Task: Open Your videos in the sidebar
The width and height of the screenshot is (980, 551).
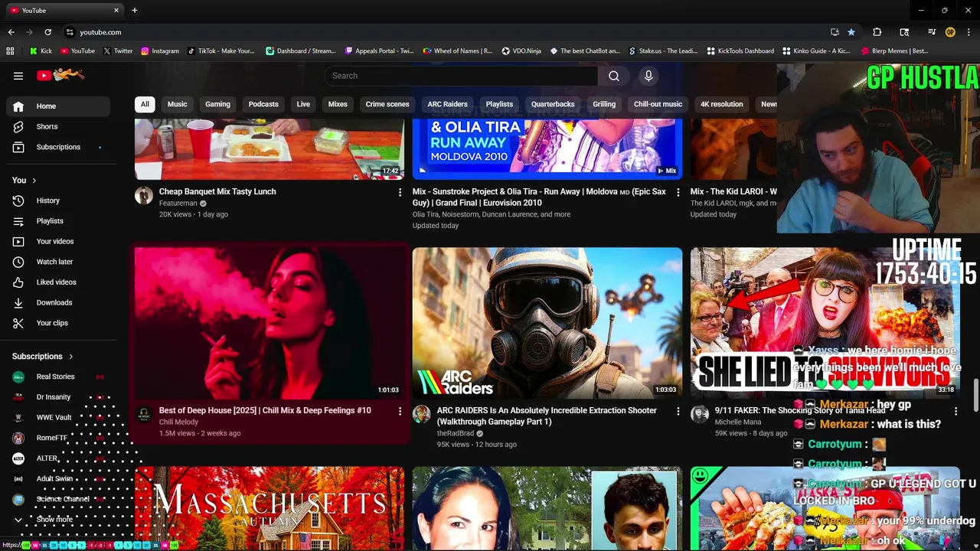Action: [58, 241]
